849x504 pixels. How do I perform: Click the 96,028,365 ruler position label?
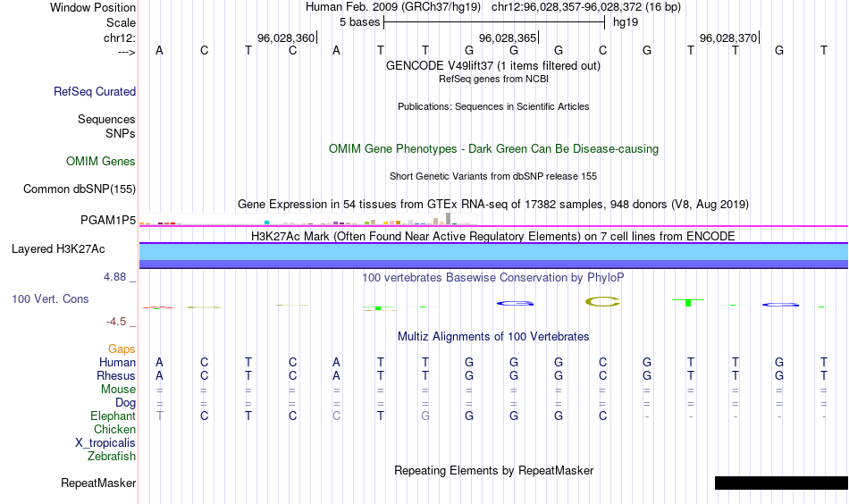(x=508, y=38)
